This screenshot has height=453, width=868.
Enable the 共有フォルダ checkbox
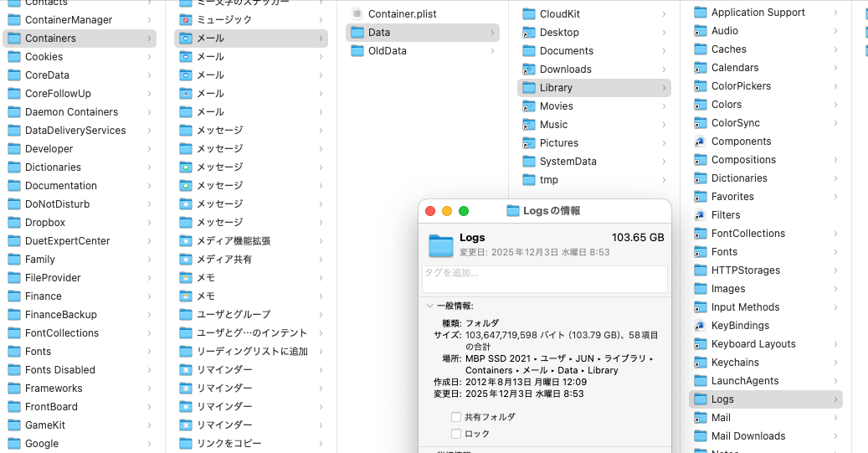point(456,417)
